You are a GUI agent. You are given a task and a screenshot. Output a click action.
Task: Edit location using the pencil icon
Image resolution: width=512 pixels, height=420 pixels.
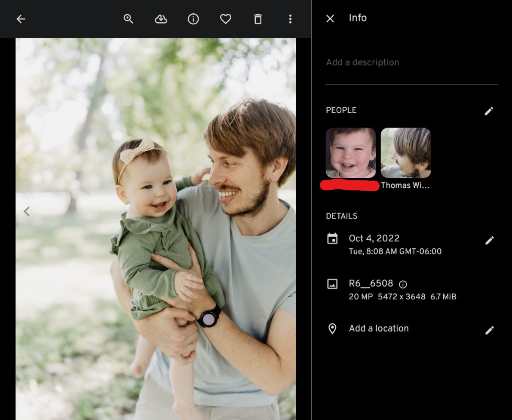(489, 330)
